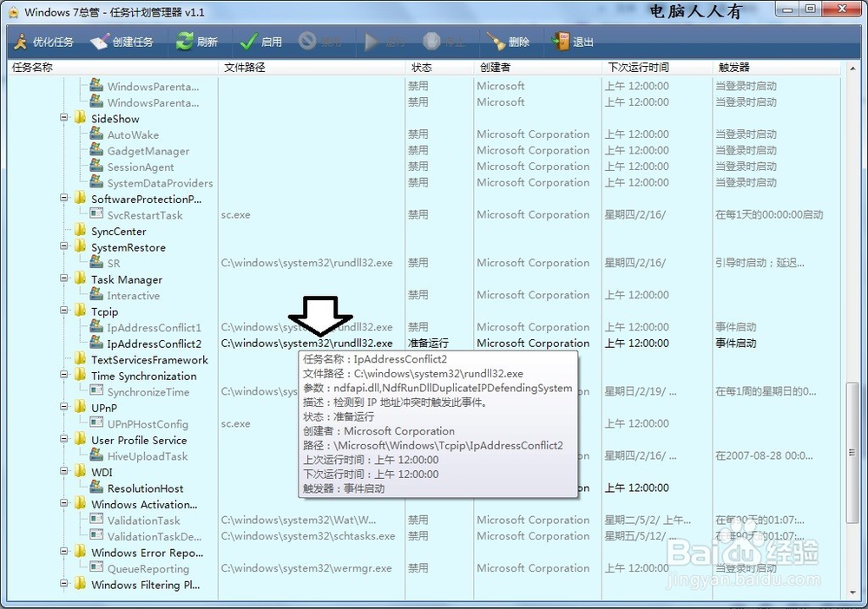868x609 pixels.
Task: Collapse the WDI folder node
Action: click(64, 471)
